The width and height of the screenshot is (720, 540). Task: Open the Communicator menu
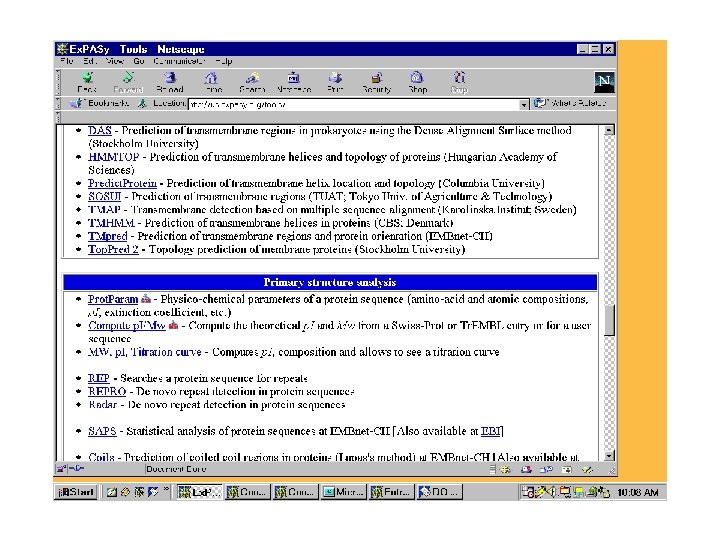179,61
